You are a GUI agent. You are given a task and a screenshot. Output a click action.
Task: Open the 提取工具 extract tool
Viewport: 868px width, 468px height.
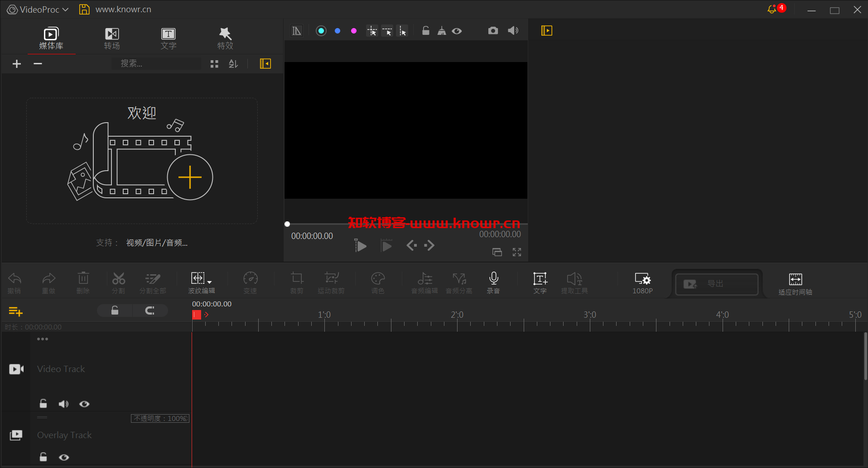click(574, 283)
